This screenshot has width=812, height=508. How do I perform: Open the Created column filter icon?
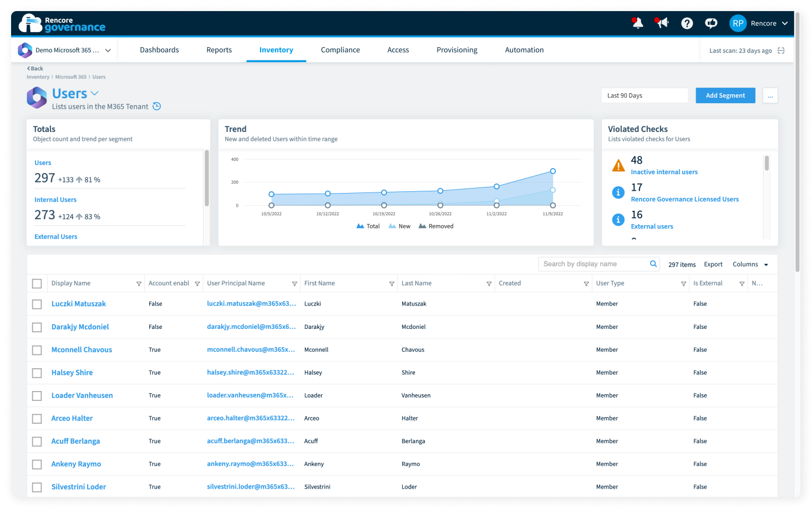(586, 284)
